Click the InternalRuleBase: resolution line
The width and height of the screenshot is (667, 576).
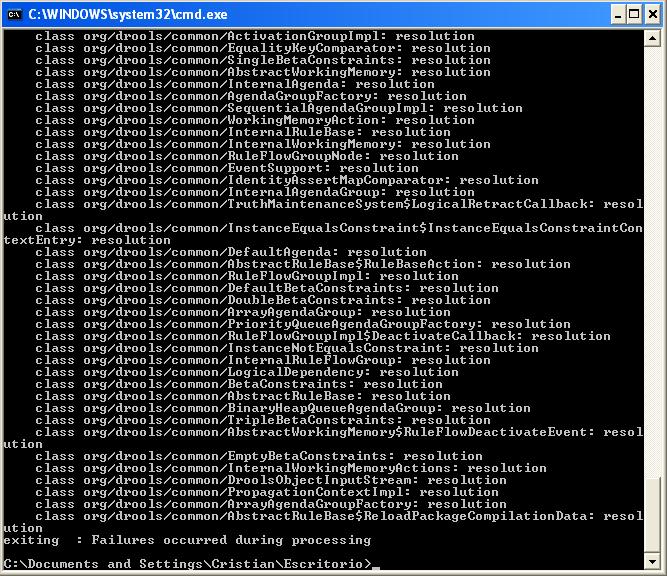pyautogui.click(x=243, y=132)
